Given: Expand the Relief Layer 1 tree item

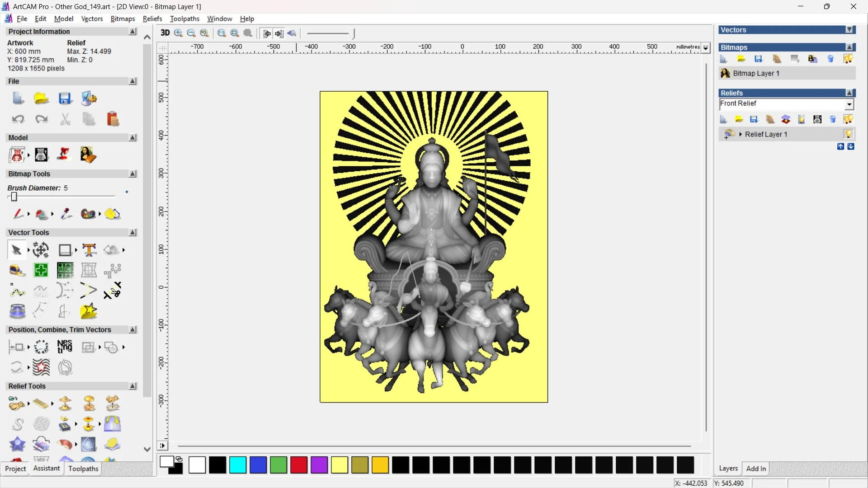Looking at the screenshot, I should pos(740,134).
